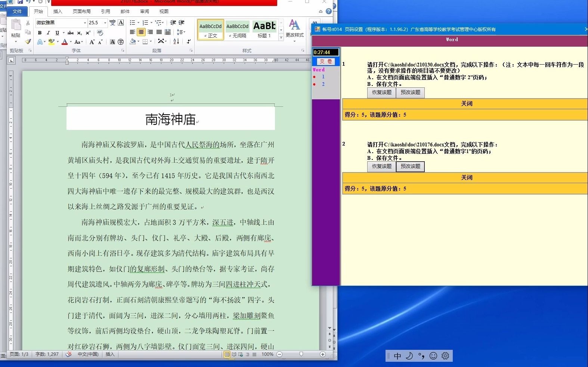Click 关闭 bar under question 2
Screen dimensions: 588x367
pyautogui.click(x=465, y=177)
